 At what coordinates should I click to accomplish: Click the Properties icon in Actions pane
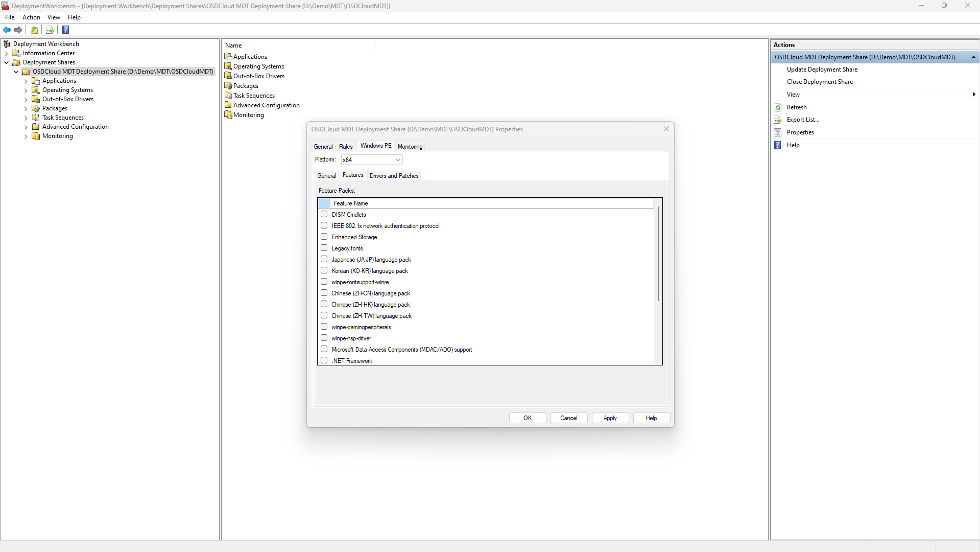pos(778,132)
